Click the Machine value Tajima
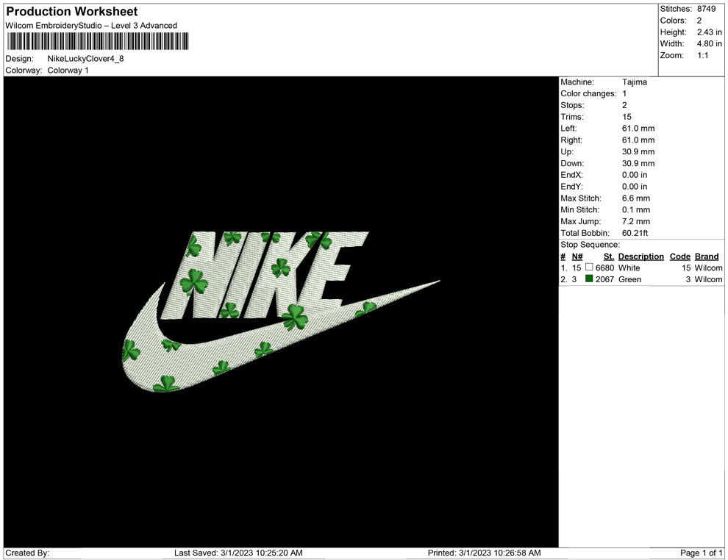728x560 pixels. pyautogui.click(x=635, y=82)
